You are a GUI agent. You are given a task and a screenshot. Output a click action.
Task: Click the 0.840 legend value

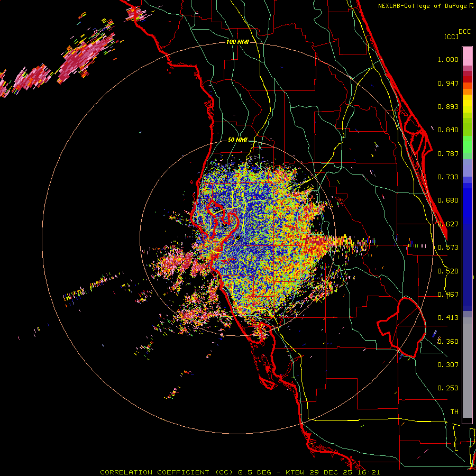tap(448, 130)
